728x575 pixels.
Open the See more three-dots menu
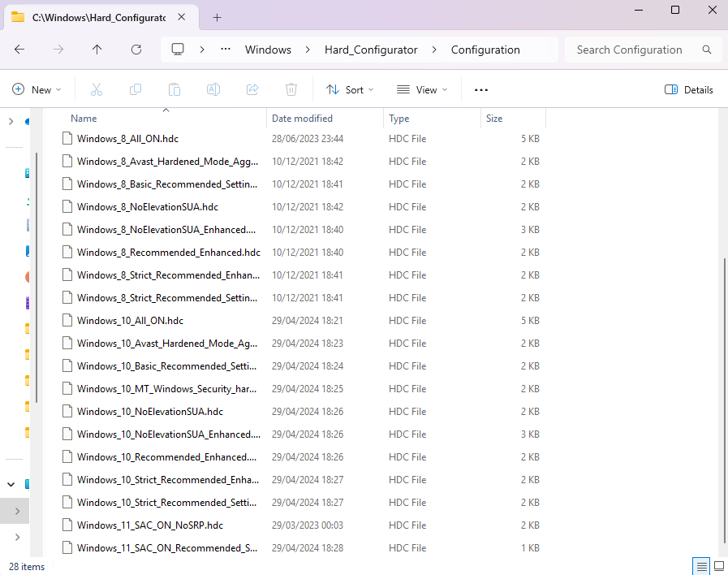[481, 89]
